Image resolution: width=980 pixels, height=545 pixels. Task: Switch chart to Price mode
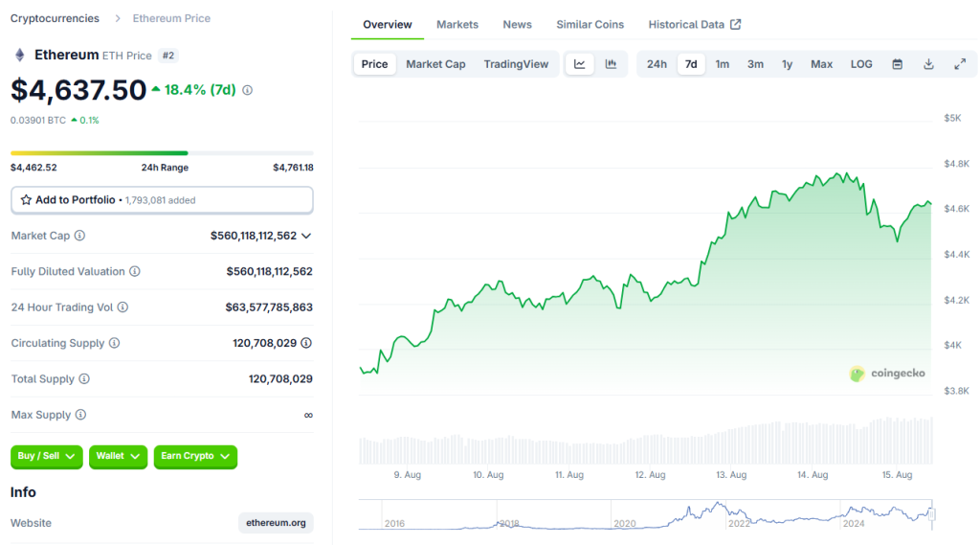point(374,64)
